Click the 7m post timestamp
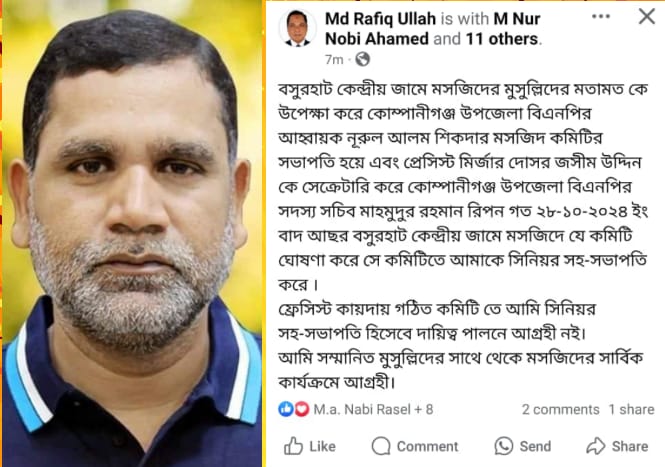This screenshot has width=665, height=467. [x=334, y=60]
